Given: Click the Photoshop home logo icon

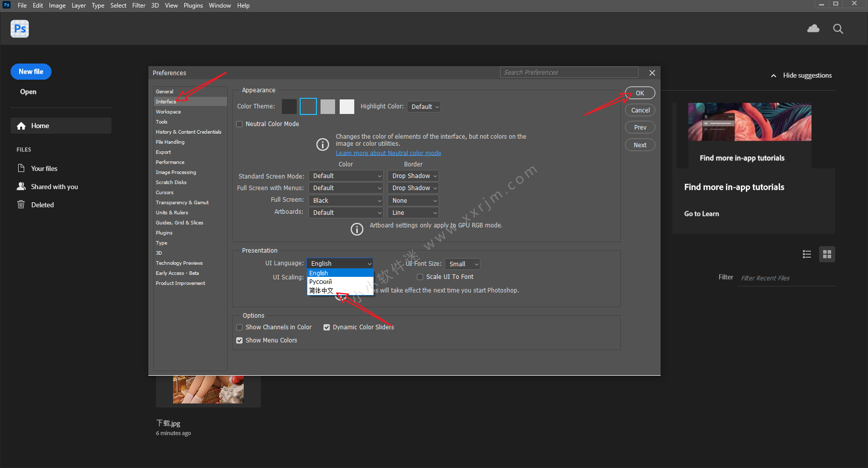Looking at the screenshot, I should pyautogui.click(x=20, y=29).
